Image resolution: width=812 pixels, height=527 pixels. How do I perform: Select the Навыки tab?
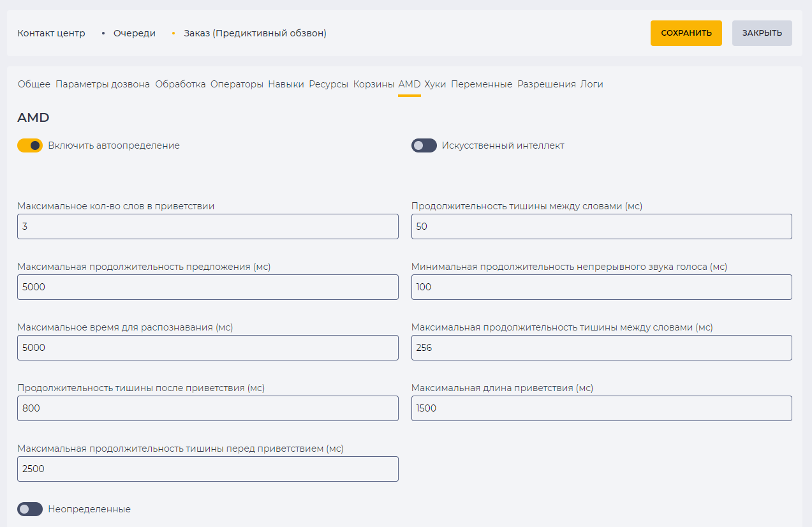pyautogui.click(x=286, y=84)
